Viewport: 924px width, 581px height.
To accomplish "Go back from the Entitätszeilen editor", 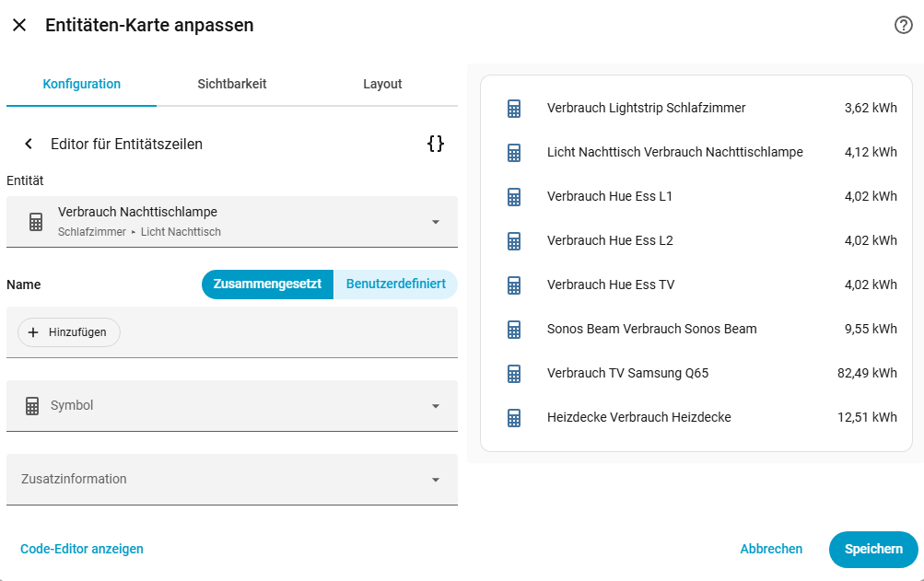I will (x=29, y=144).
